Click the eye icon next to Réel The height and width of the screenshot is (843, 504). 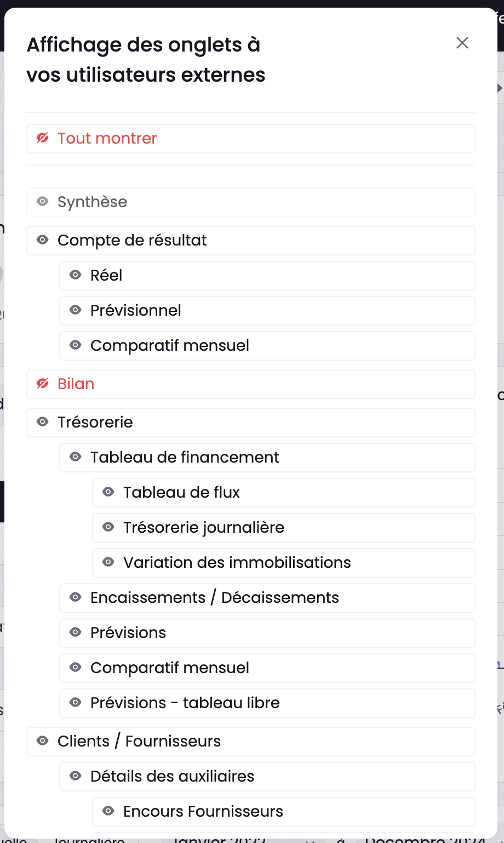click(76, 275)
